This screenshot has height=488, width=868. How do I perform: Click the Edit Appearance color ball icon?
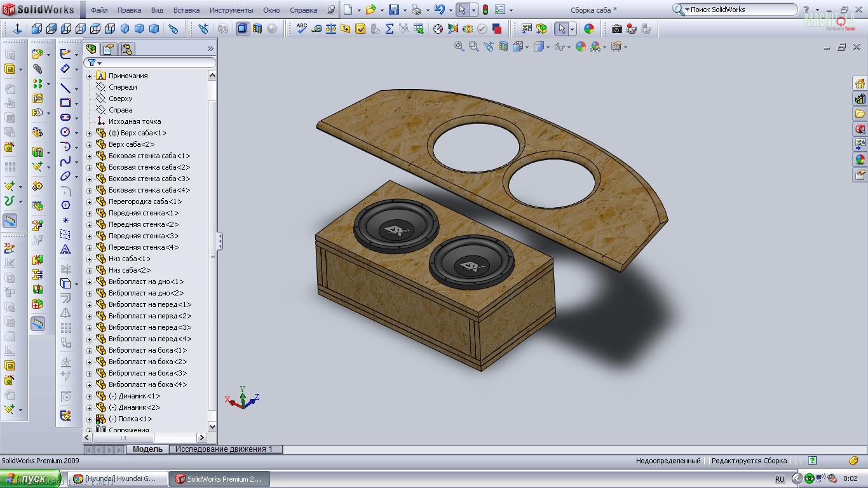coord(589,29)
